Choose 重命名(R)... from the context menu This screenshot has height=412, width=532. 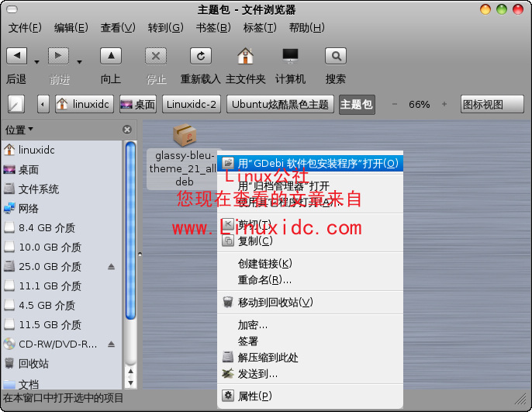pos(309,279)
